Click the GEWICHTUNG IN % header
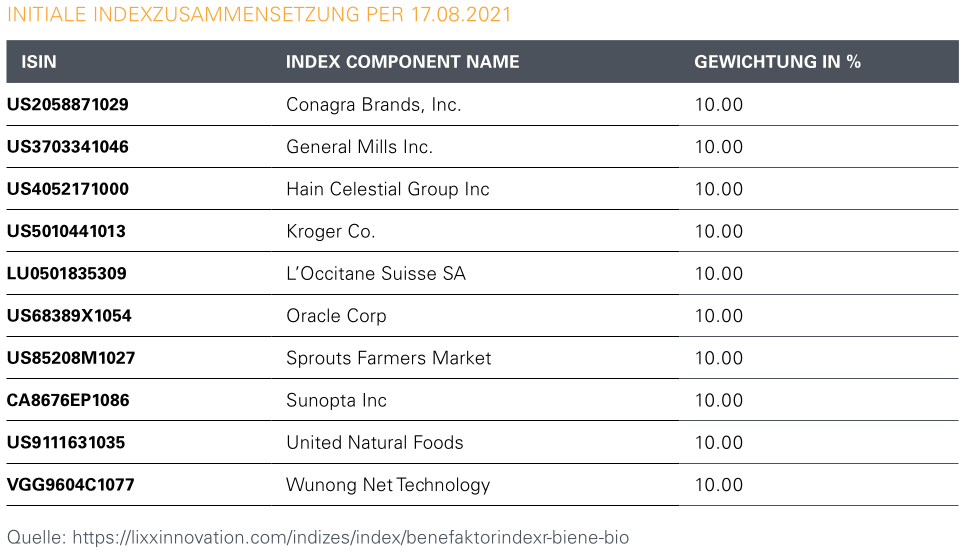 click(x=777, y=62)
